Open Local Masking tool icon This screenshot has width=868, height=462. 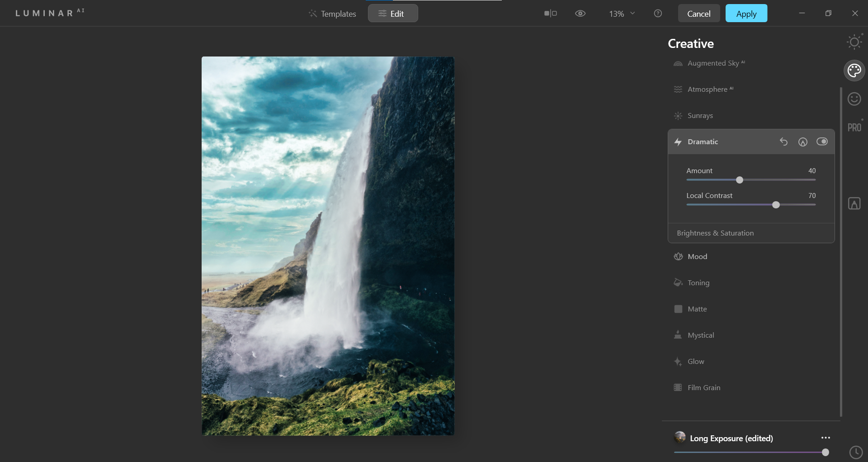854,203
